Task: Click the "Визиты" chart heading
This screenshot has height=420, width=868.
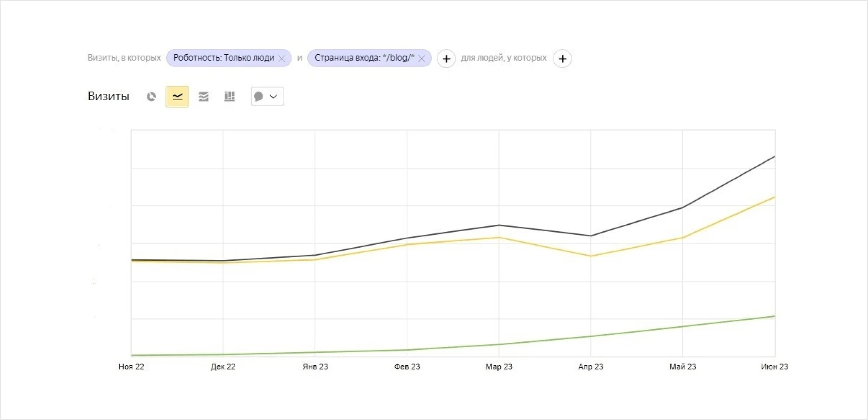Action: coord(108,96)
